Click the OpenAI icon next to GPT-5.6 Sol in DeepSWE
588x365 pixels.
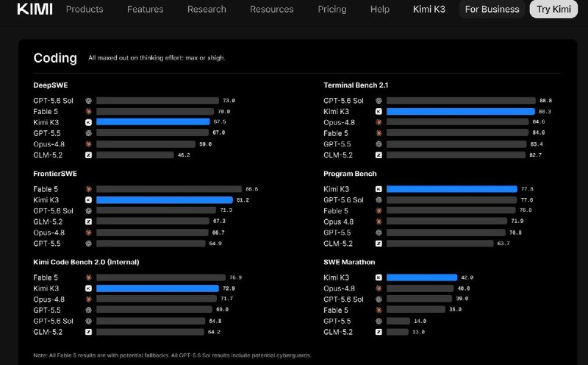(x=88, y=101)
